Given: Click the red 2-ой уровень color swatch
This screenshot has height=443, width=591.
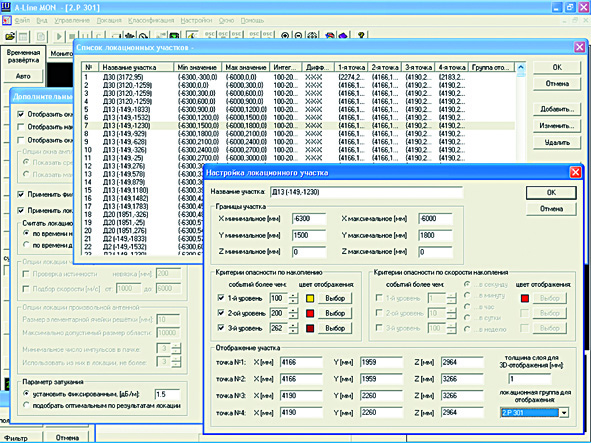Looking at the screenshot, I should [310, 313].
